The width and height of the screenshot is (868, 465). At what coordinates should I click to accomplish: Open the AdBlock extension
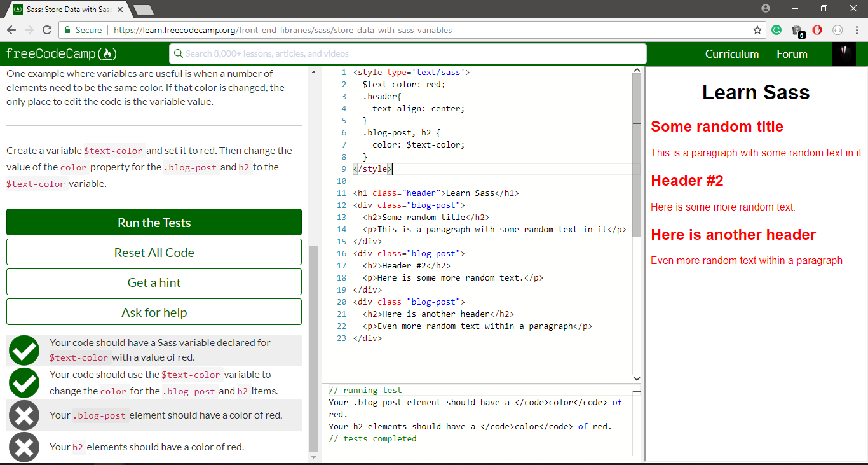pyautogui.click(x=817, y=30)
